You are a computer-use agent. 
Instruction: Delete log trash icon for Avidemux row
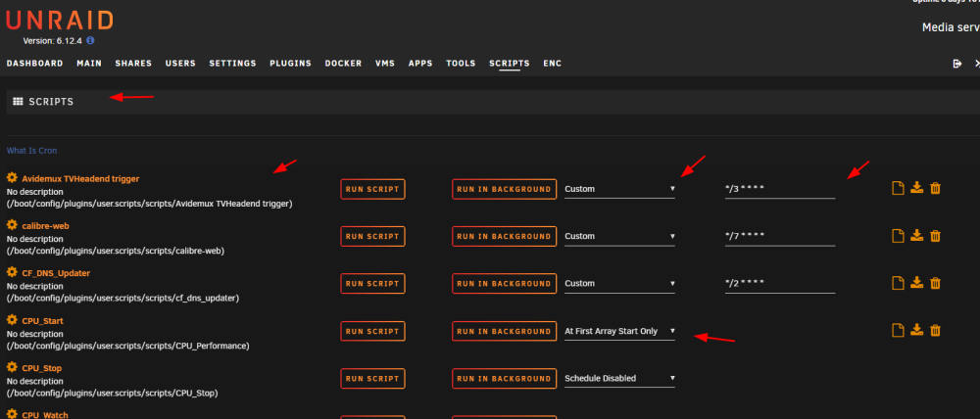935,188
